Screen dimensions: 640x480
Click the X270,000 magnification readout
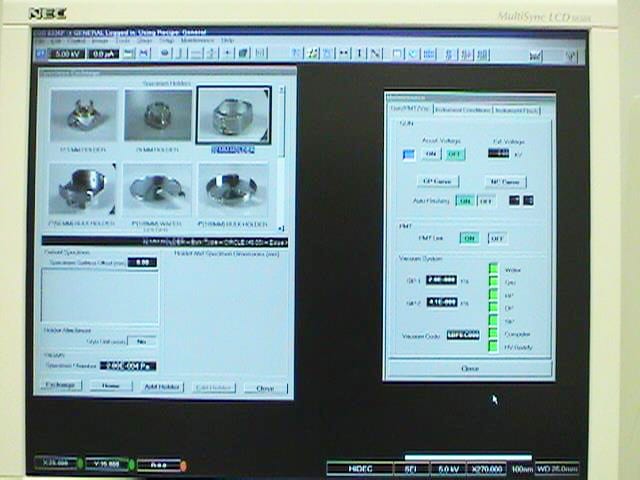click(x=486, y=469)
